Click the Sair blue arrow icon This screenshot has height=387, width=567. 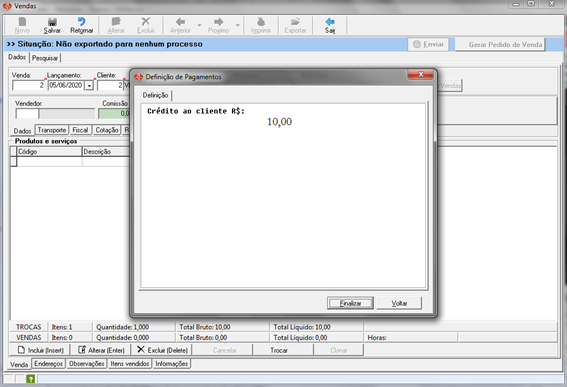click(330, 22)
